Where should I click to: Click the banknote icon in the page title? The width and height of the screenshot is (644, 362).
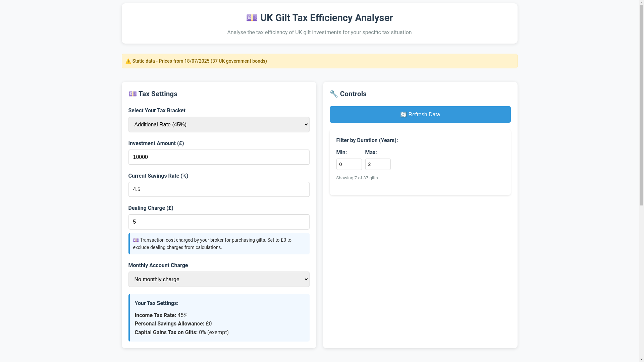coord(252,18)
